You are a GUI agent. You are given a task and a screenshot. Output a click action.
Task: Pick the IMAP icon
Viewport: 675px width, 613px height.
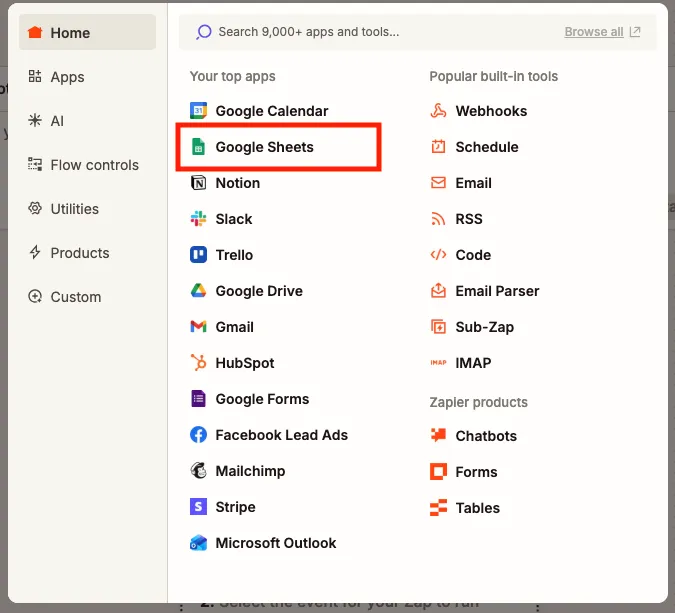[x=438, y=362]
